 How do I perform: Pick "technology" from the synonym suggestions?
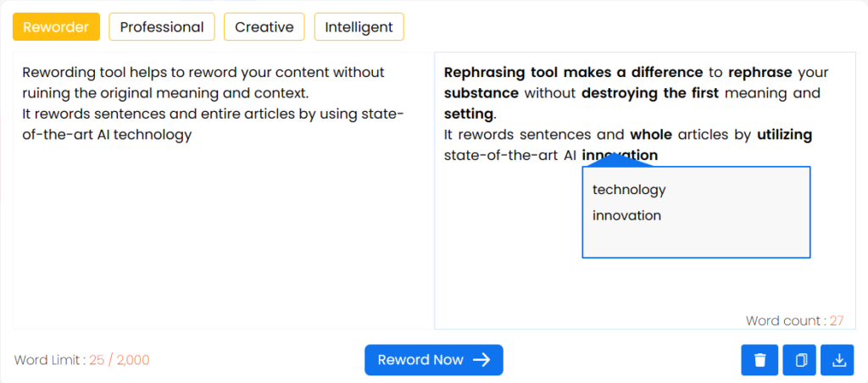pyautogui.click(x=629, y=190)
